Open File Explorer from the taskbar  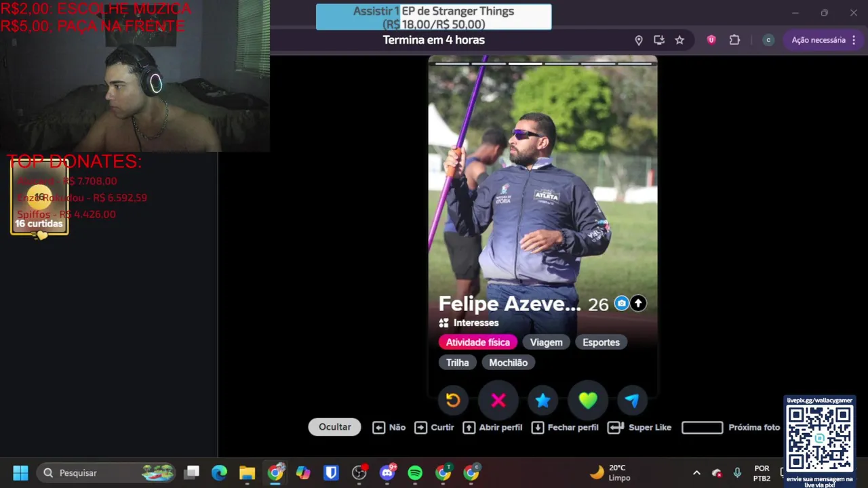coord(247,473)
